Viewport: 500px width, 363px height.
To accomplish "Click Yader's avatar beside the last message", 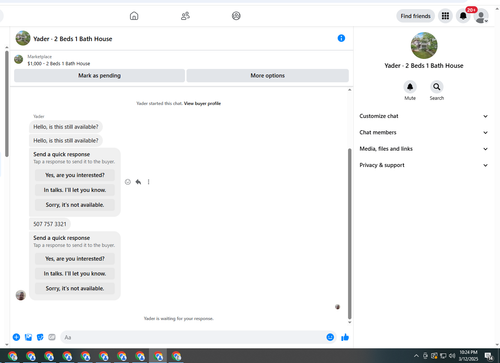I will (21, 295).
